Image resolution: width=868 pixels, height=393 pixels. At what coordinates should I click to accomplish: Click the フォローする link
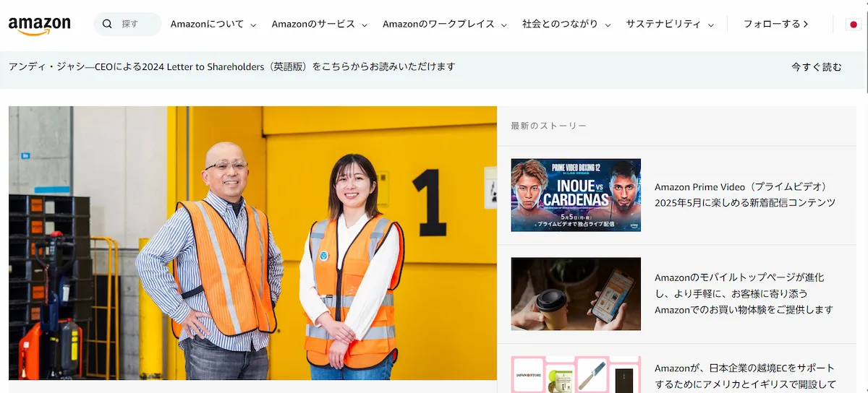tap(772, 24)
